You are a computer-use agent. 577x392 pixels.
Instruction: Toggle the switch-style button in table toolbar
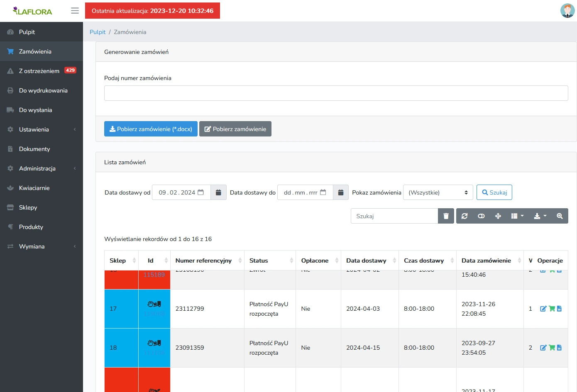tap(481, 216)
